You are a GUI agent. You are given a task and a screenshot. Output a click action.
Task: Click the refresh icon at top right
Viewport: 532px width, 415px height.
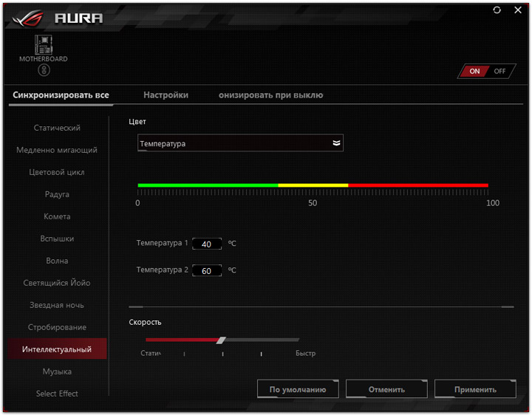pos(497,10)
